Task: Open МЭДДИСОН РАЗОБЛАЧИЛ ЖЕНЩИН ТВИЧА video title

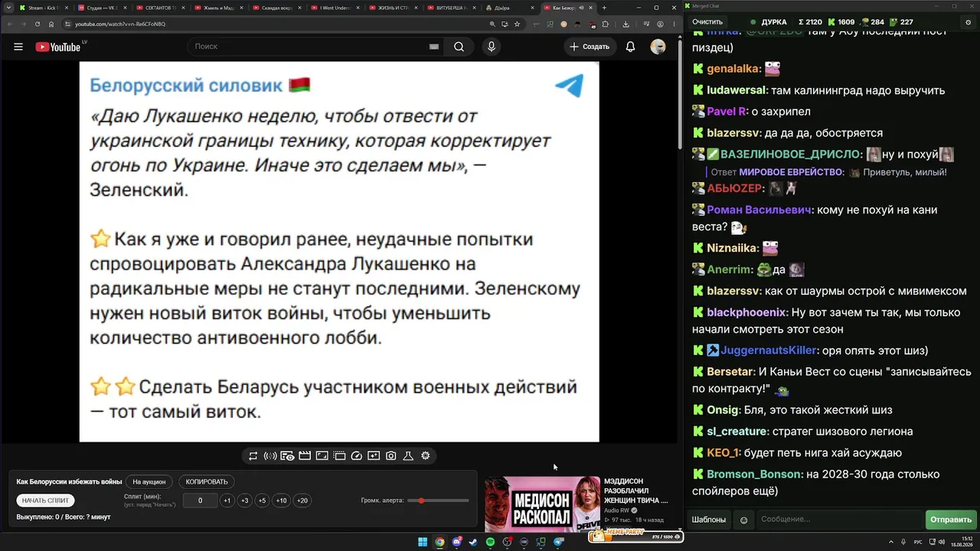Action: point(636,491)
